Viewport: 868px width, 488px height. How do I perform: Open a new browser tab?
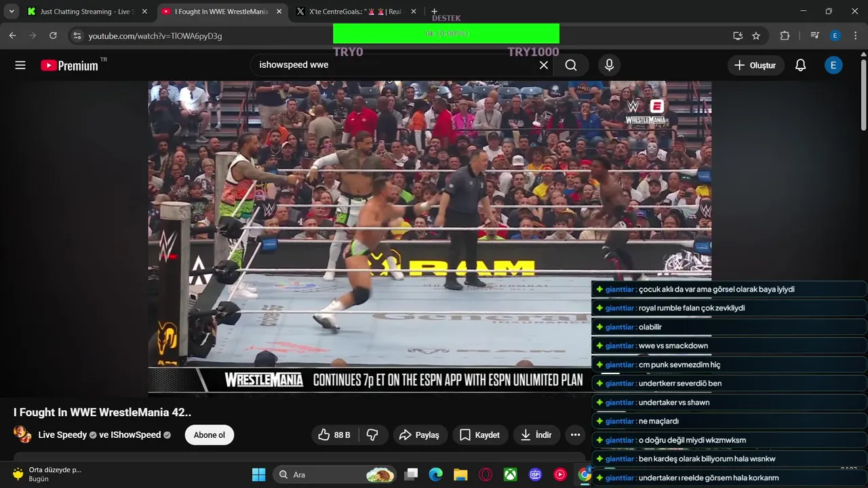click(434, 12)
